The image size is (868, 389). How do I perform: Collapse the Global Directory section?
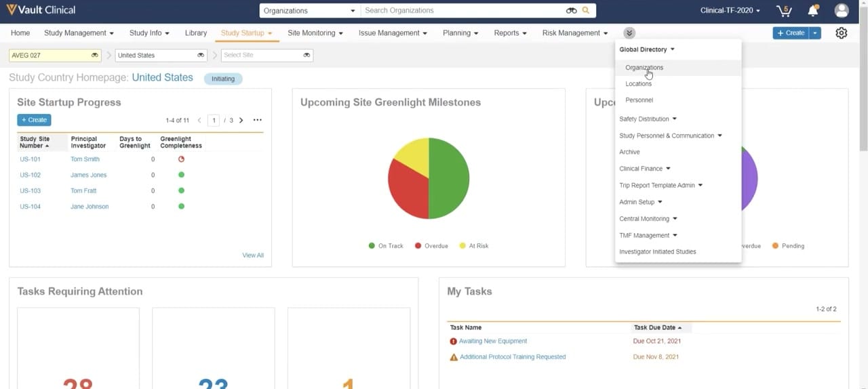[647, 49]
